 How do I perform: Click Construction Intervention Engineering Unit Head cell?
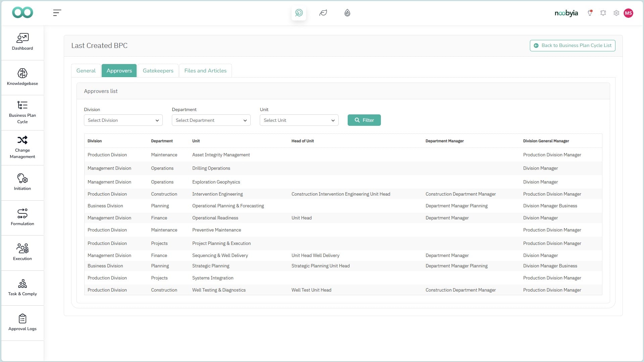coord(341,194)
